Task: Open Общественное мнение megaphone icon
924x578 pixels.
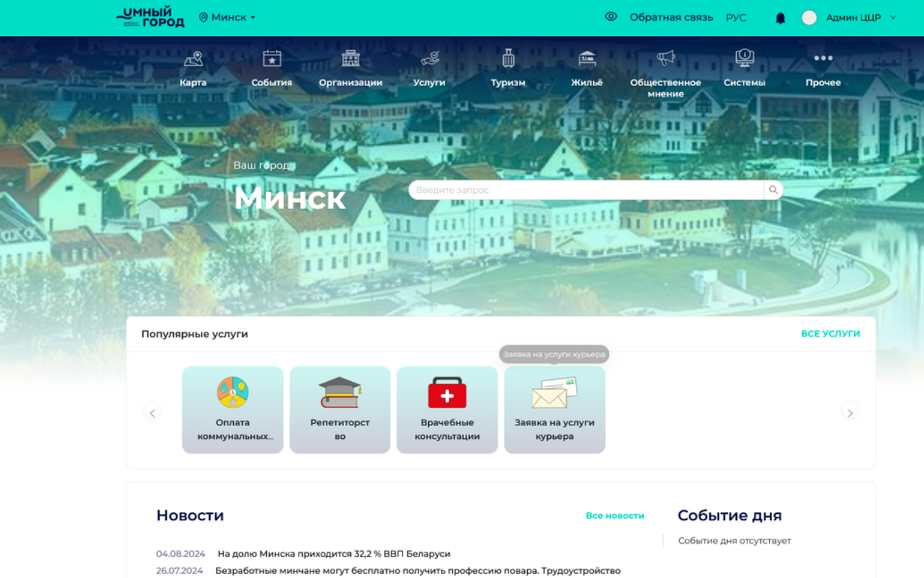Action: 665,58
